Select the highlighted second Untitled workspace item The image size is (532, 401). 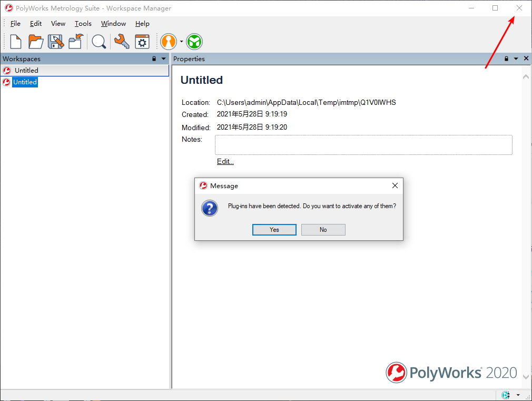click(25, 82)
